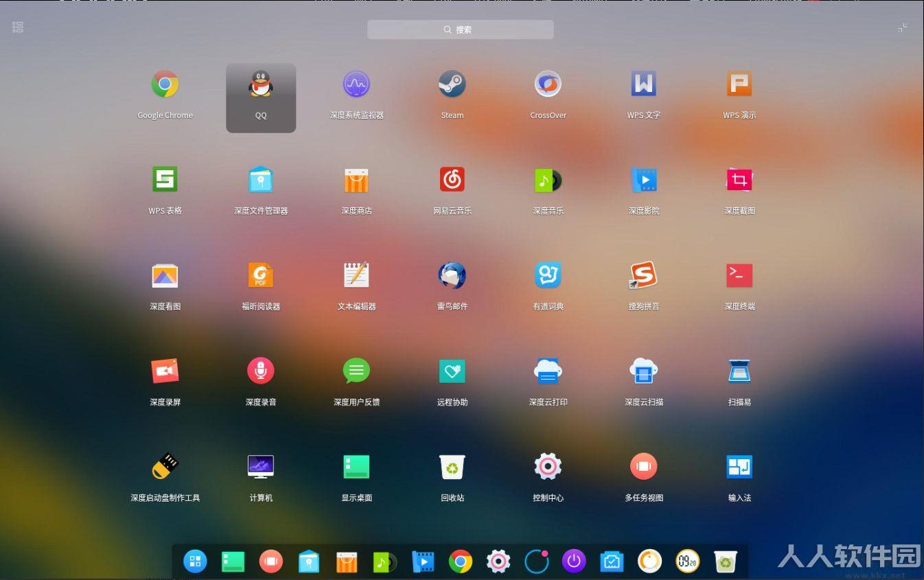
Task: Open 文本编辑器
Action: coord(356,276)
